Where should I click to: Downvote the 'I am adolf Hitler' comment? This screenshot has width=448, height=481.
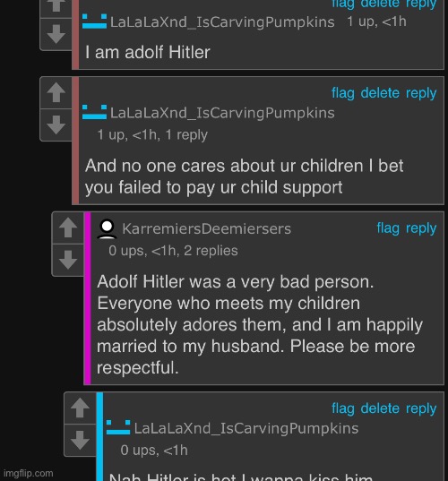click(56, 34)
